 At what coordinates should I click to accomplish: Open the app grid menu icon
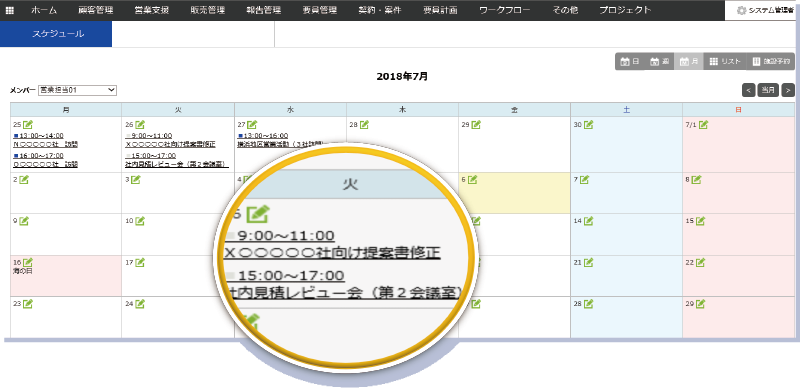[10, 10]
